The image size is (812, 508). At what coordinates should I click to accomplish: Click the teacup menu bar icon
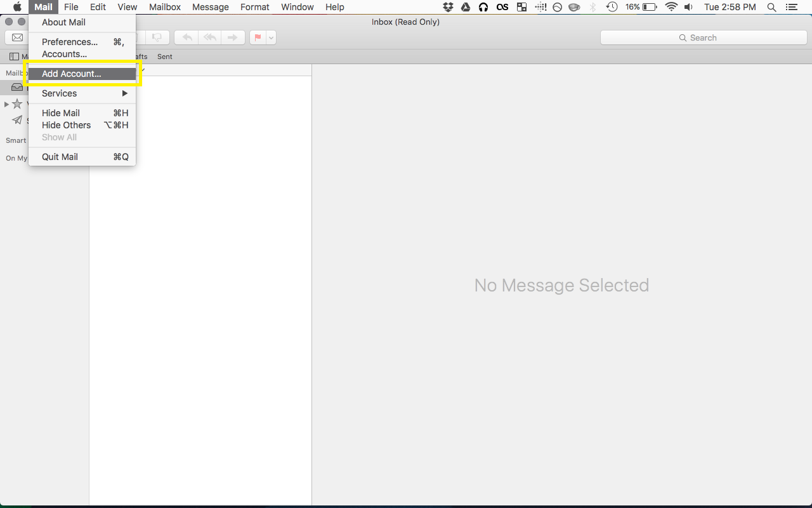pos(575,7)
